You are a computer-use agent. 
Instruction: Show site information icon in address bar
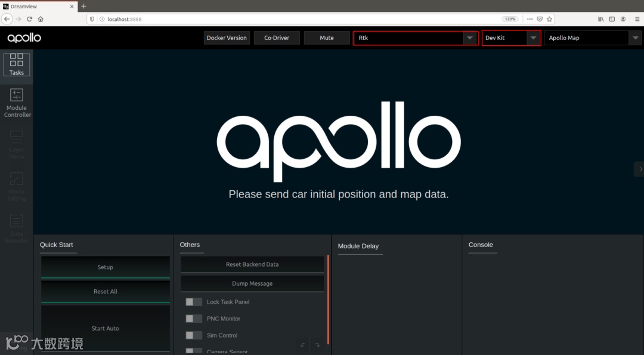pos(102,19)
